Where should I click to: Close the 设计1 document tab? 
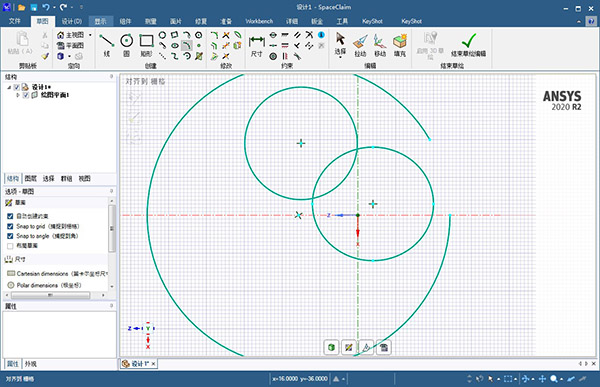click(153, 364)
